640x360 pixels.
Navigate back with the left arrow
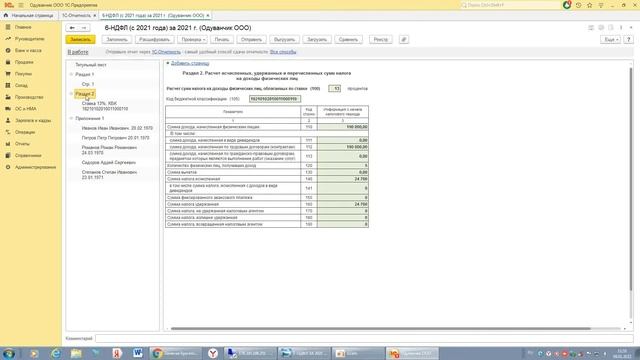coord(72,28)
